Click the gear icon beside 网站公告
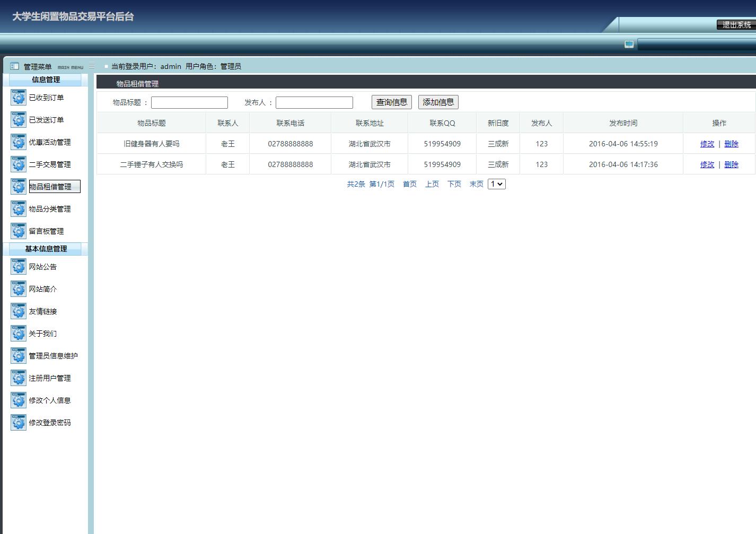Image resolution: width=756 pixels, height=534 pixels. 18,267
